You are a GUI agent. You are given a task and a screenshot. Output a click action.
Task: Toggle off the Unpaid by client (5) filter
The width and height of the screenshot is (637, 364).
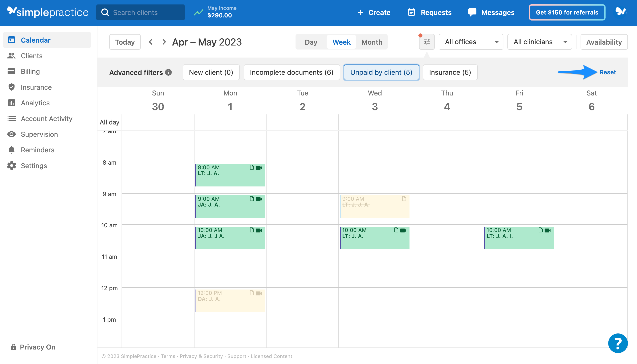(x=381, y=72)
